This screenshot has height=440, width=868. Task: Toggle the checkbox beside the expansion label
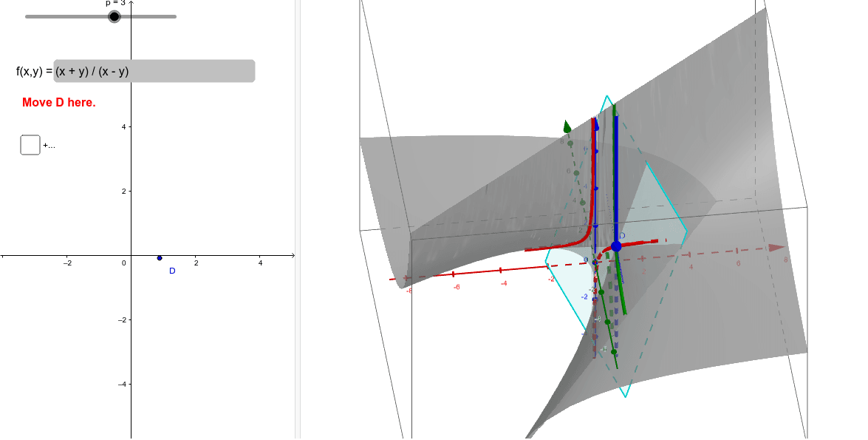30,144
